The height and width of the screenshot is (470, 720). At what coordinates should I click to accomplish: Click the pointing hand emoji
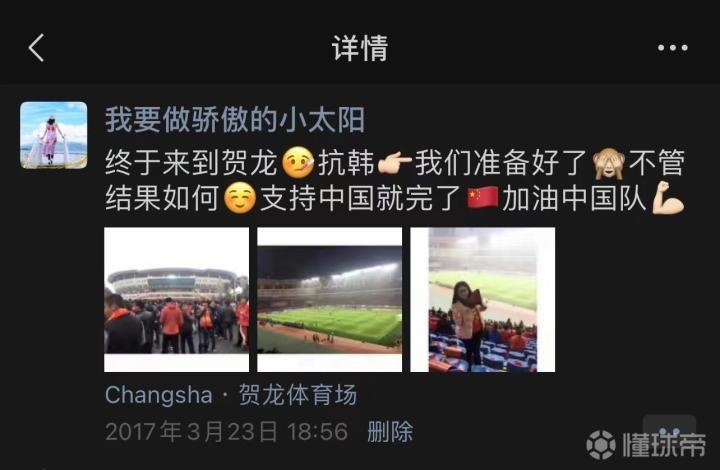(394, 164)
